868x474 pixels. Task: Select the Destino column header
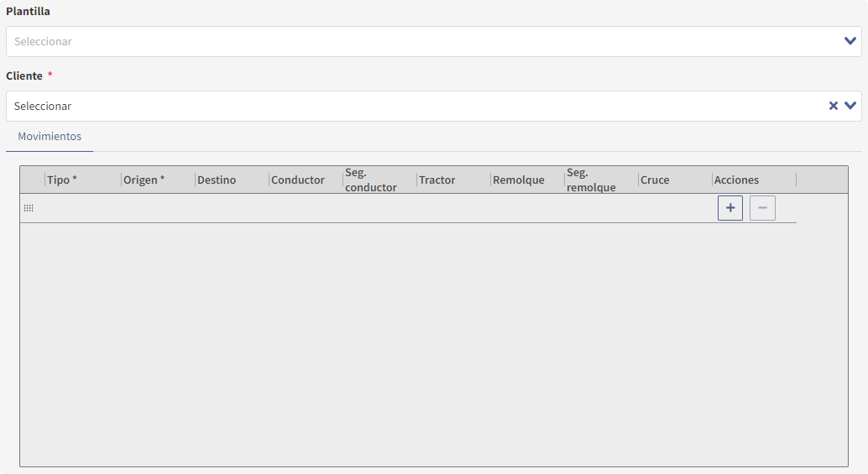217,180
